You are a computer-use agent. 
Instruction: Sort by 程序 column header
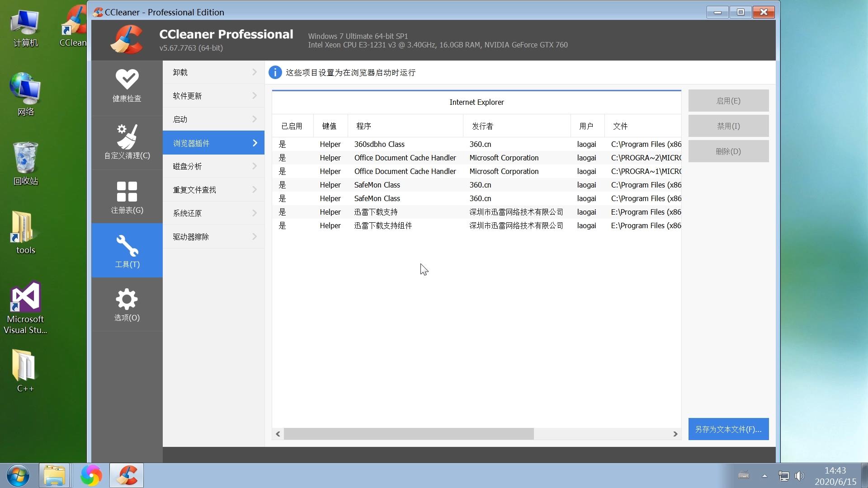(406, 126)
